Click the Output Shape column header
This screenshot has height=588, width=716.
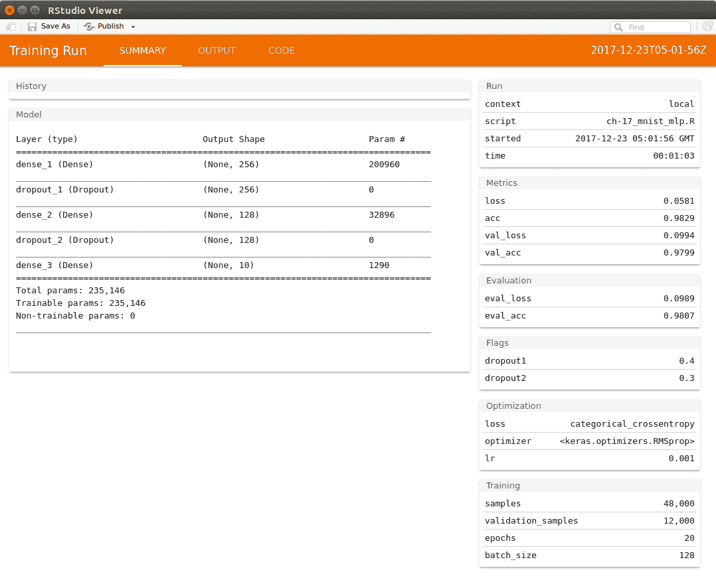pyautogui.click(x=233, y=139)
